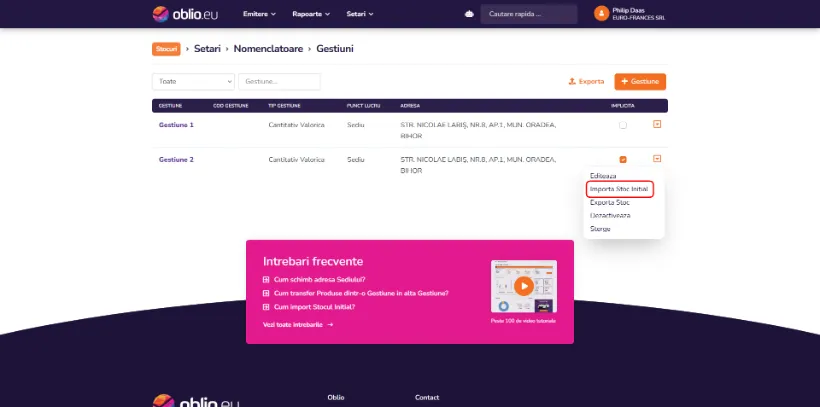Expand the 'Cum import Stocul Initial?' plus icon
Viewport: 820px width, 407px height.
[x=266, y=307]
